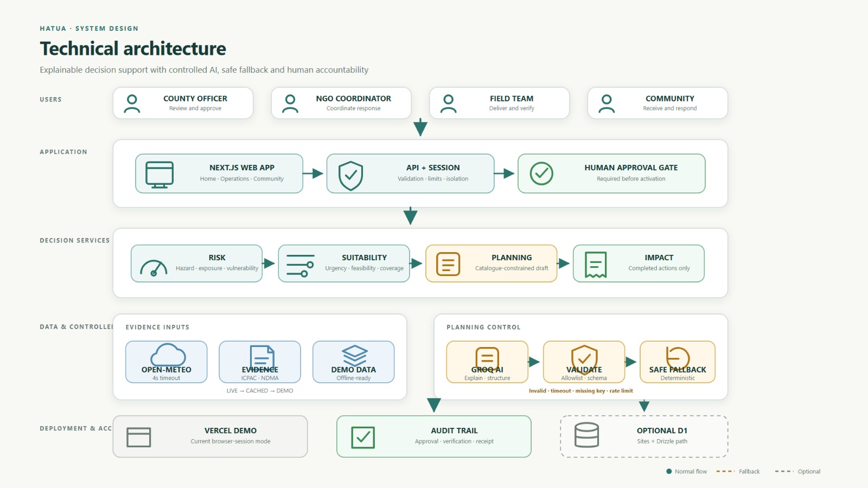Click the PLANNING CONTROL panel heading

click(483, 327)
